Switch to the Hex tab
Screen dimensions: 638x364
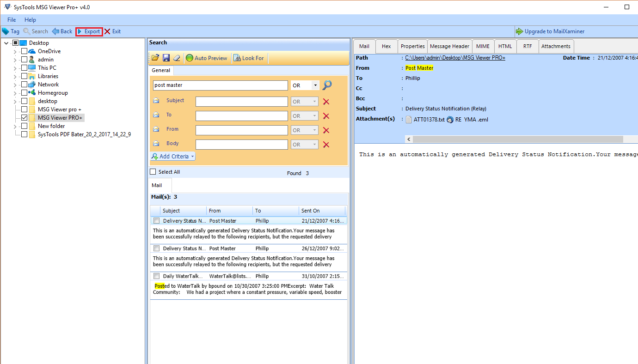tap(386, 46)
